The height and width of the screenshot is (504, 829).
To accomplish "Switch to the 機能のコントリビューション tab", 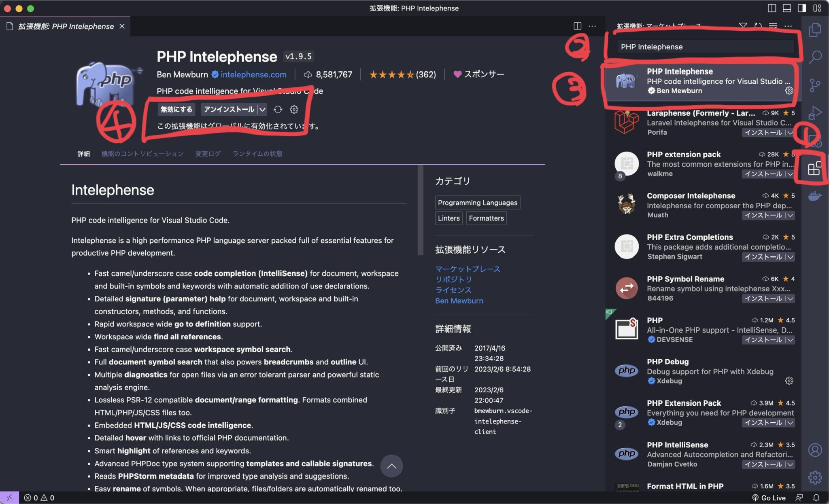I will point(142,153).
